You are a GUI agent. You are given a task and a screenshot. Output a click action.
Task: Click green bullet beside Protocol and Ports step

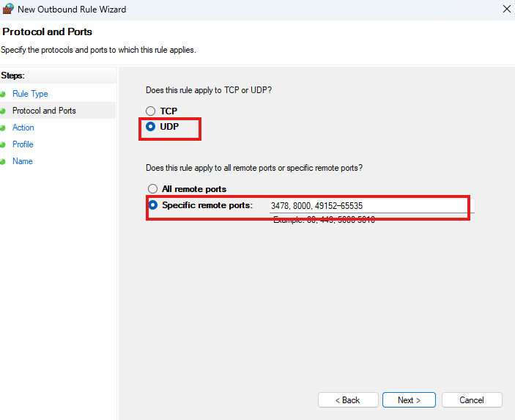click(3, 111)
